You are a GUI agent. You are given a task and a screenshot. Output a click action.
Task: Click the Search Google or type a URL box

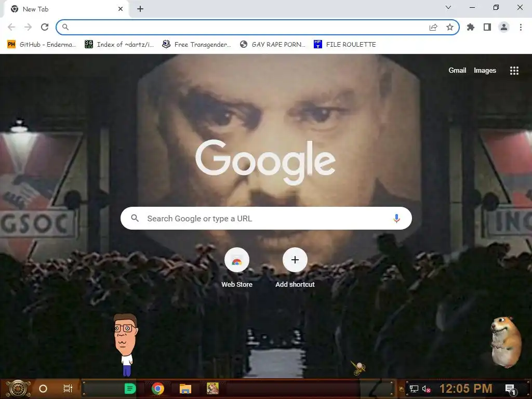pos(267,218)
